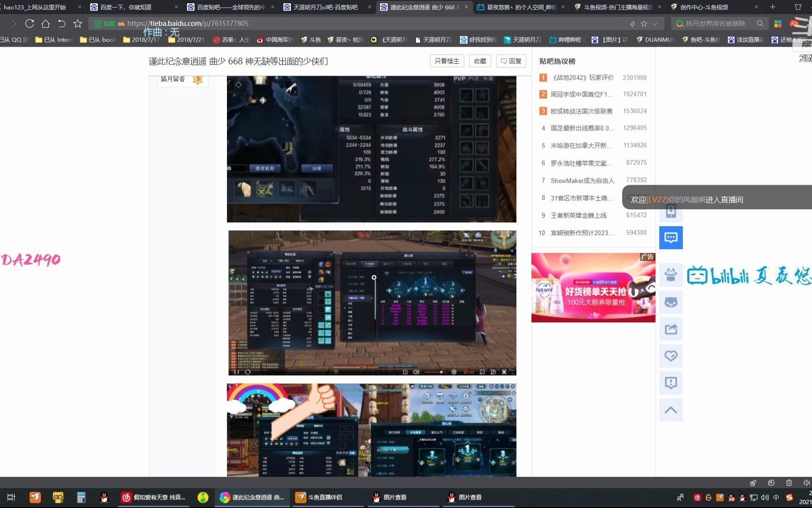
Task: Click the task view taskbar icon
Action: [11, 497]
